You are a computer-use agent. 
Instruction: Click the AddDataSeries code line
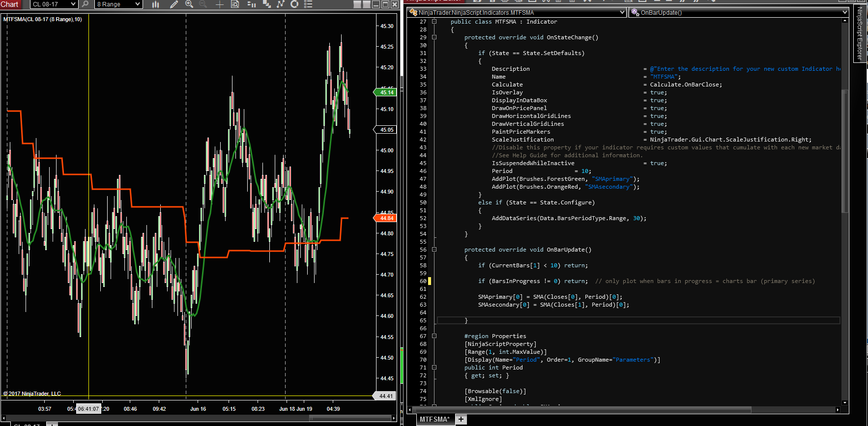(x=569, y=218)
